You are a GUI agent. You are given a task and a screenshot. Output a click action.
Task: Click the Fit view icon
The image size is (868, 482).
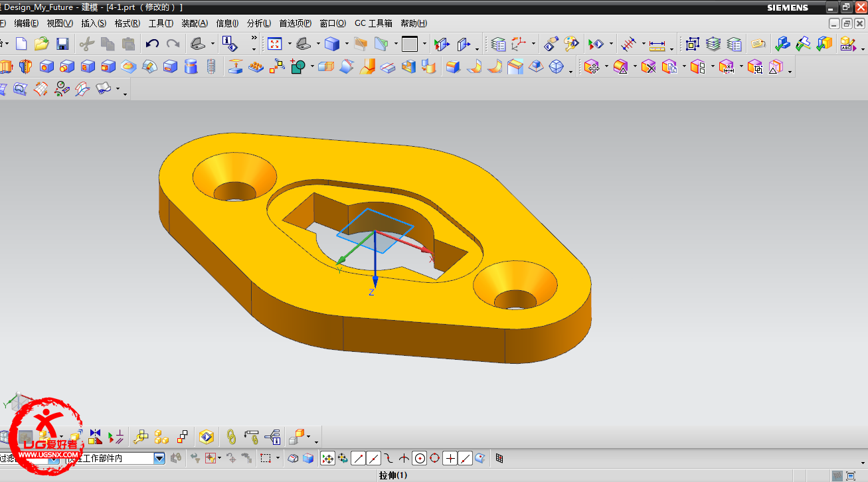pos(274,44)
